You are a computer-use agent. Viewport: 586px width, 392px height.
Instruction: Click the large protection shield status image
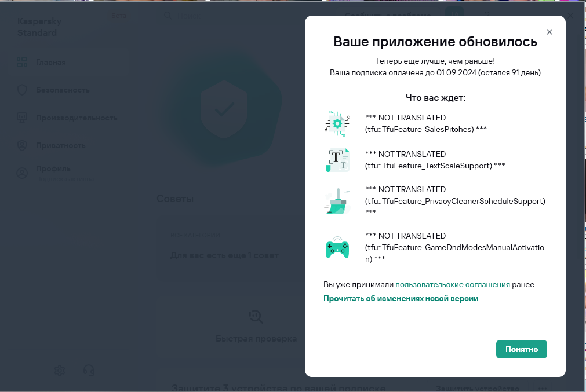click(x=224, y=109)
